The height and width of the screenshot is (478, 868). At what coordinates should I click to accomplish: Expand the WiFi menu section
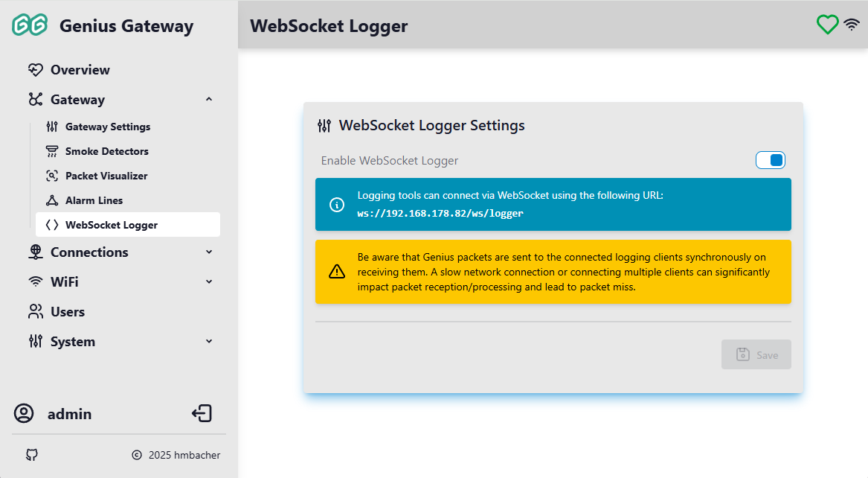point(209,282)
